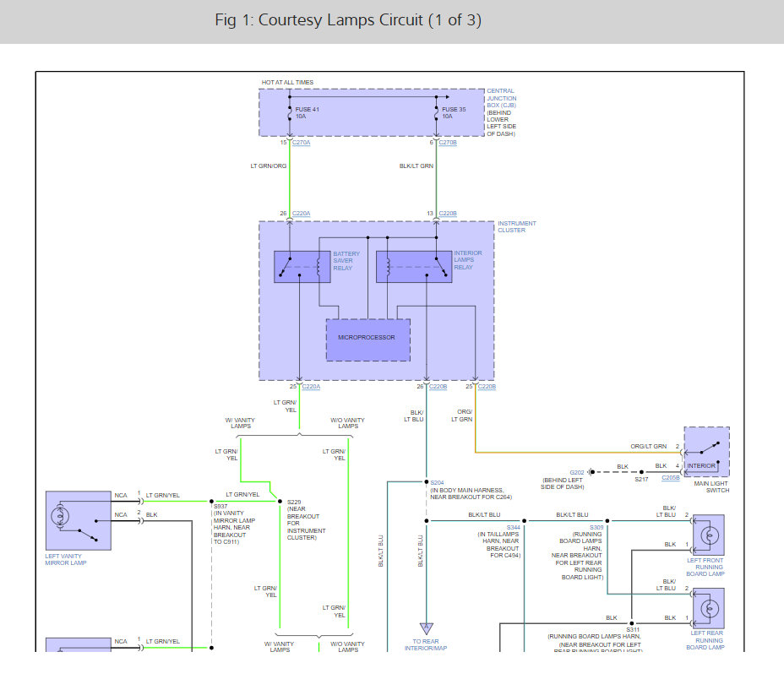The height and width of the screenshot is (679, 784).
Task: Select the Interior Lamps Relay symbol
Action: (x=414, y=267)
